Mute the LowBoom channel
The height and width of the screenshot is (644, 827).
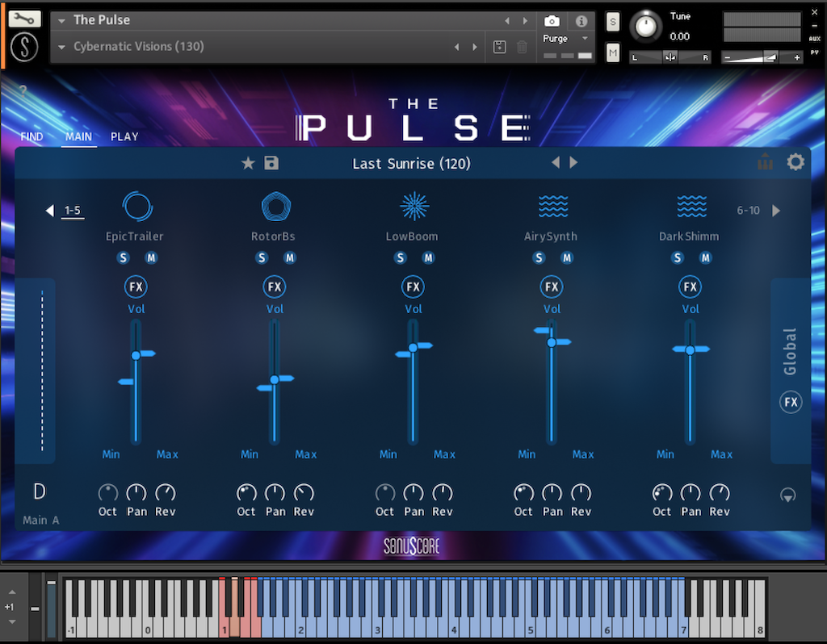pos(428,257)
